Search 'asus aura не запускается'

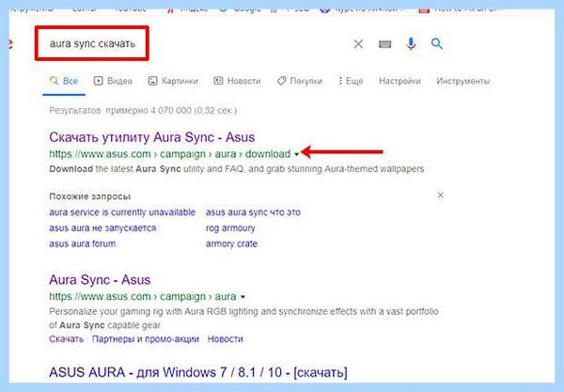click(102, 228)
